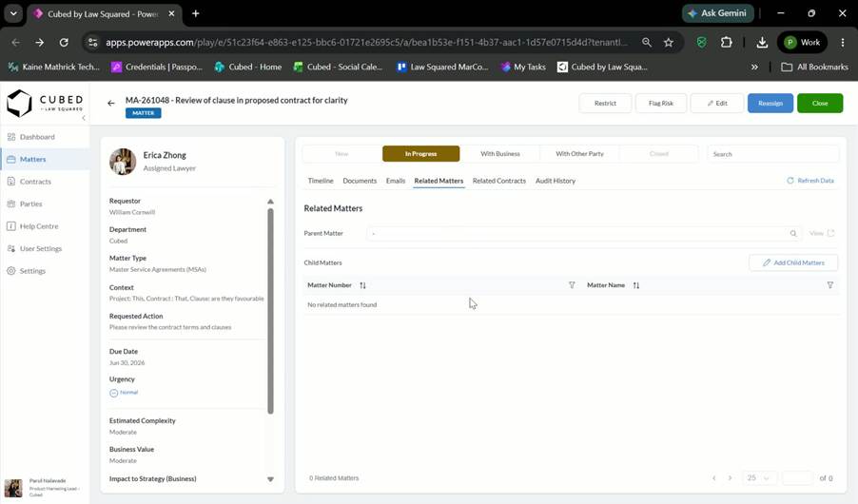Open the tab search dropdown arrow

point(13,13)
